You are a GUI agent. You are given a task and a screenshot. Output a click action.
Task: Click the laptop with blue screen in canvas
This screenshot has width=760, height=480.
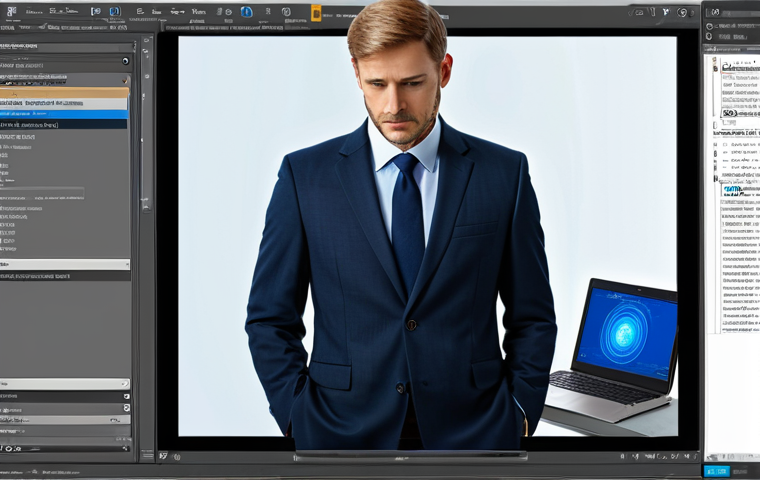coord(610,352)
